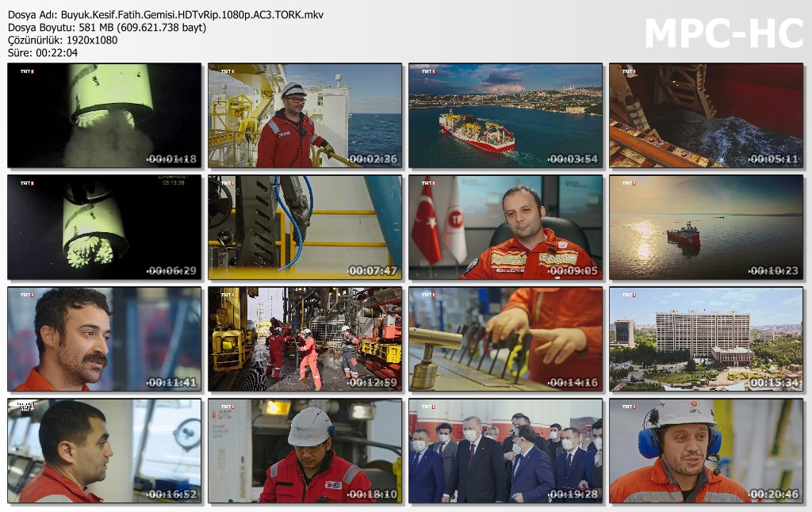Select the underwater drill thumbnail at 00:06:29
This screenshot has width=812, height=512.
(x=105, y=227)
